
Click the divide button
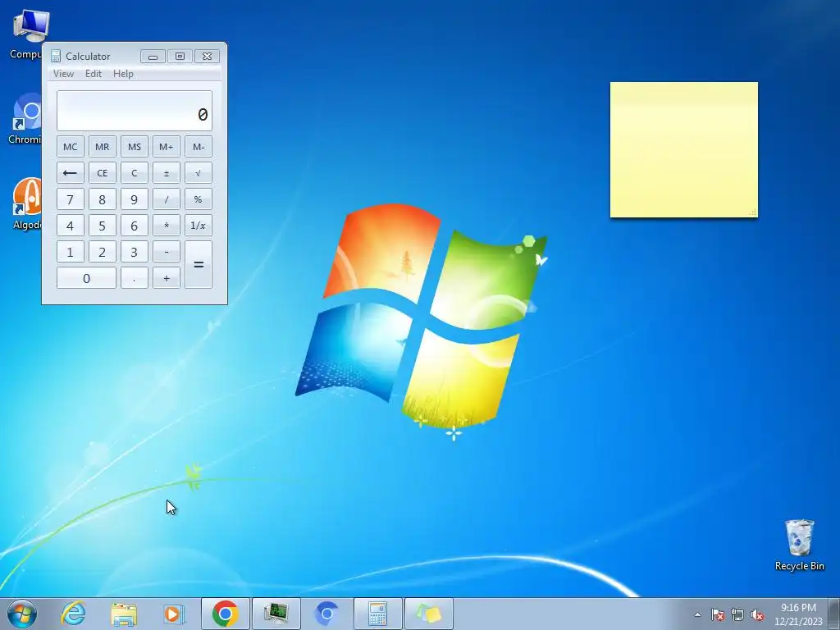pyautogui.click(x=166, y=199)
